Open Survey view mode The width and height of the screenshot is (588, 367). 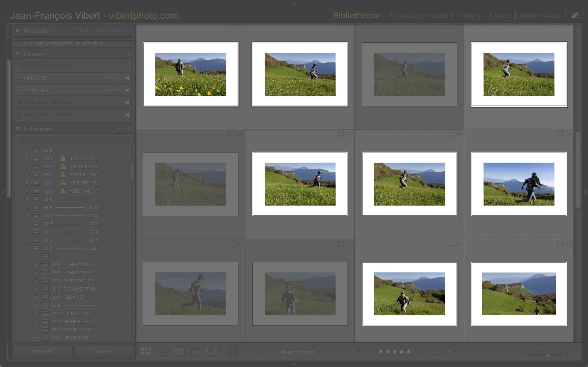(x=194, y=351)
